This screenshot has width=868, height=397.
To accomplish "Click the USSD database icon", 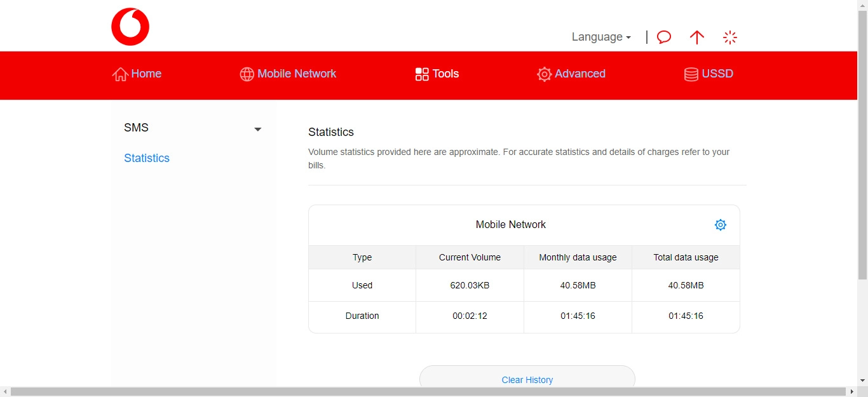I will point(691,74).
